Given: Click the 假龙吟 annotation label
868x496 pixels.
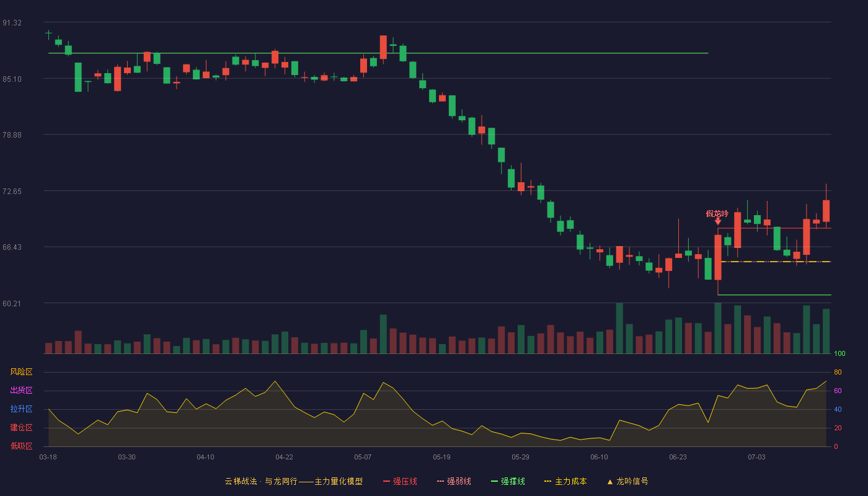Looking at the screenshot, I should (717, 213).
